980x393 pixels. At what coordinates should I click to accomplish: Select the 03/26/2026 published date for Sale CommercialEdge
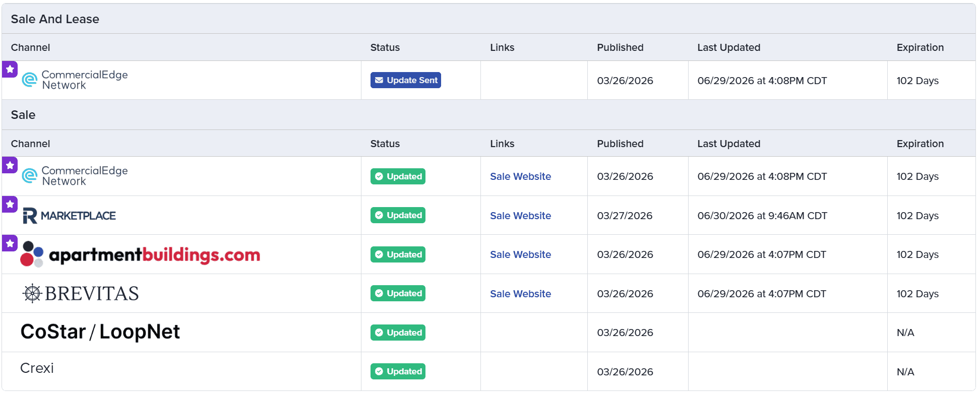click(625, 176)
